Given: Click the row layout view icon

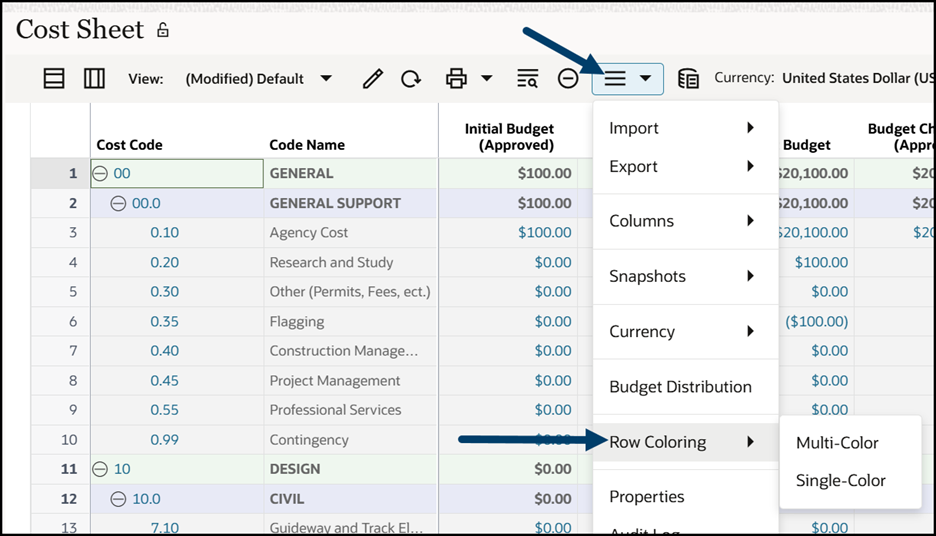Looking at the screenshot, I should (54, 78).
